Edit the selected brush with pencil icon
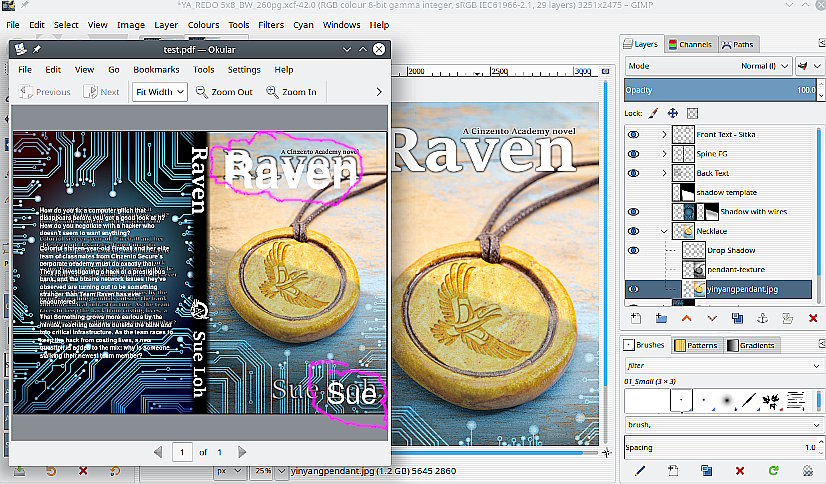The image size is (826, 484). [x=640, y=470]
